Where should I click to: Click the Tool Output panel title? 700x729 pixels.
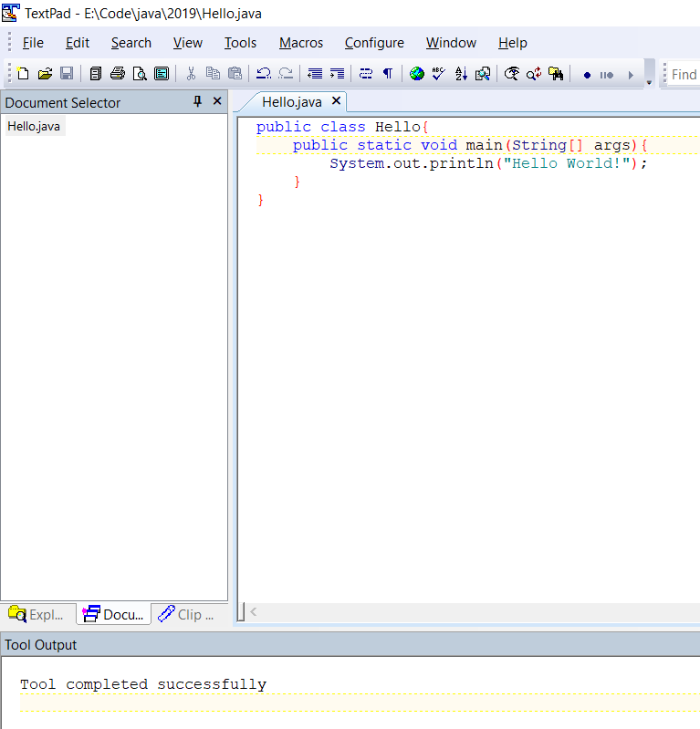tap(41, 645)
